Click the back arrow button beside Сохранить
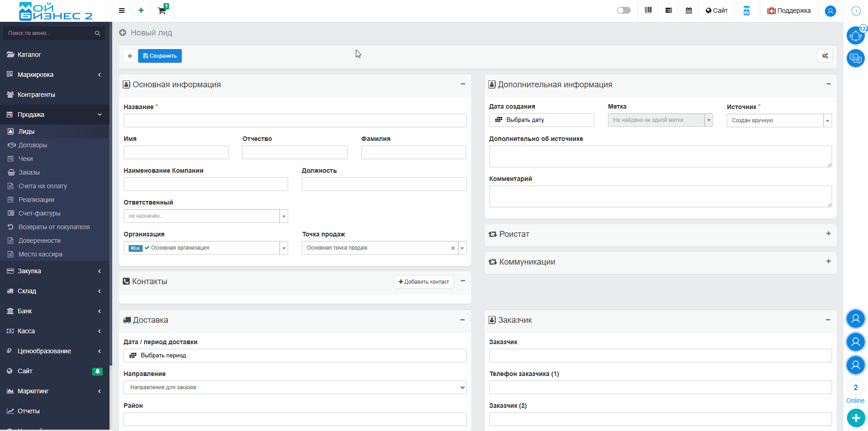Screen dimensions: 868x431 pyautogui.click(x=130, y=56)
